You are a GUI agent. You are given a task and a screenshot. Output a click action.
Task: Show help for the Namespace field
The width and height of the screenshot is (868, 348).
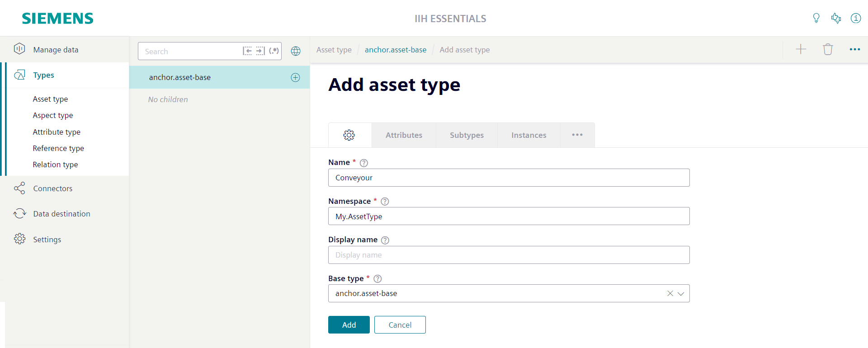point(385,202)
